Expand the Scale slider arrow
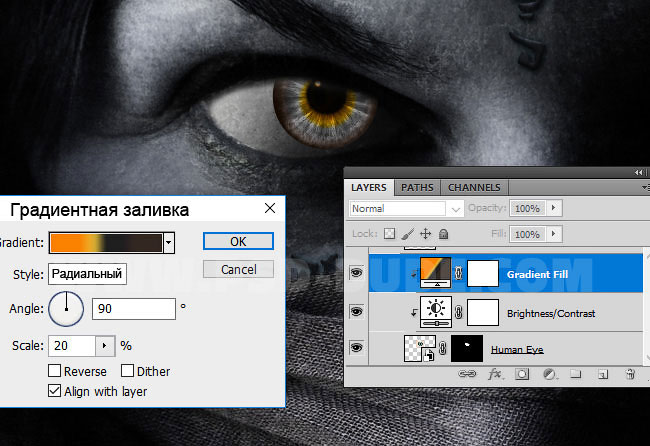 (105, 345)
